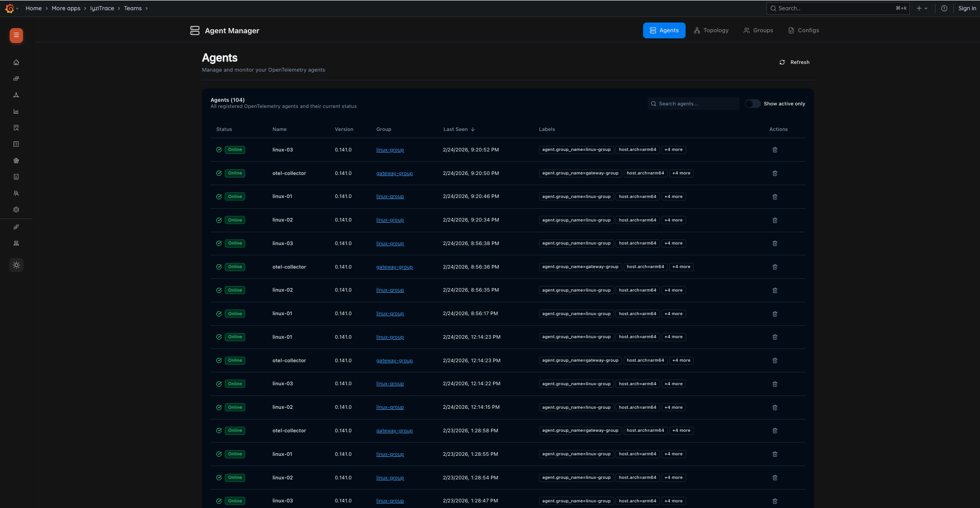Click the Refresh button
This screenshot has height=508, width=980.
tap(794, 62)
